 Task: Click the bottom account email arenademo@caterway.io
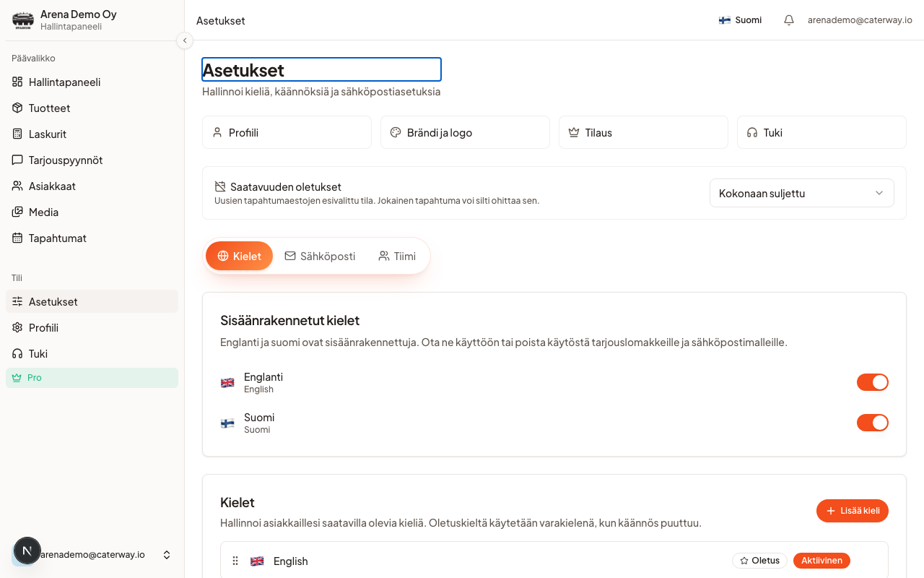[x=92, y=555]
